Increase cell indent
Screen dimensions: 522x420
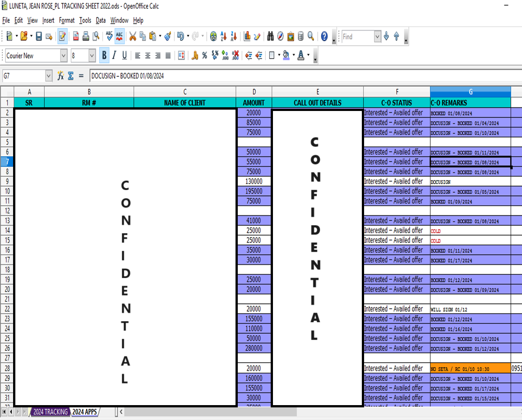click(x=259, y=55)
